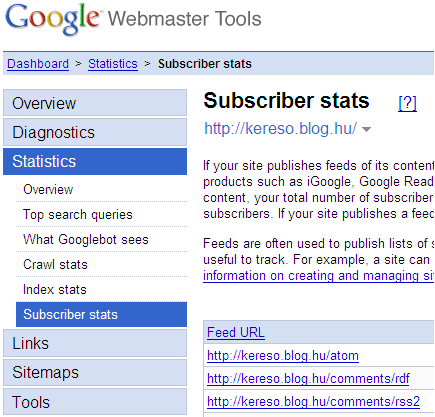Open the [?] help link

(407, 103)
